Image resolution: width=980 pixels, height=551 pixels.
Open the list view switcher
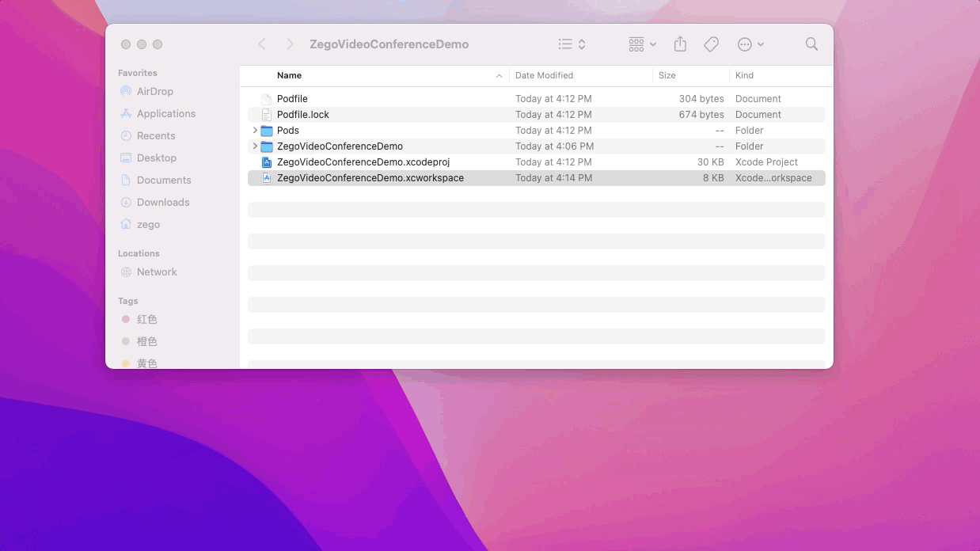click(572, 44)
